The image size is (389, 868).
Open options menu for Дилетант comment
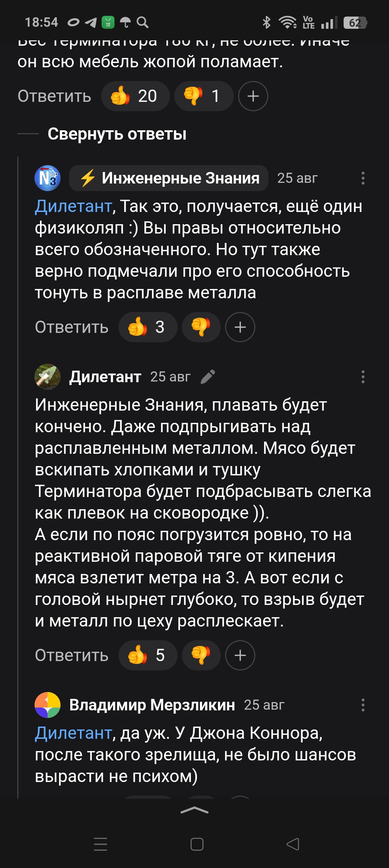[x=363, y=377]
